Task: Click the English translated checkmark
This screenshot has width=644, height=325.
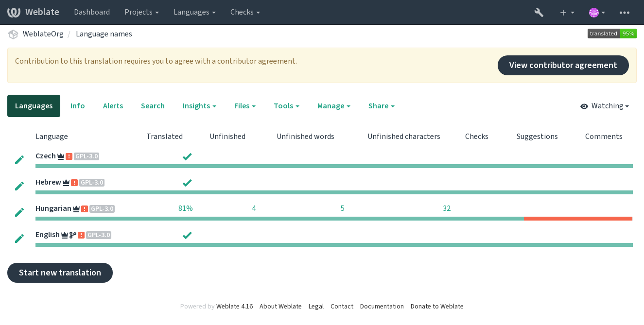Action: [x=187, y=235]
